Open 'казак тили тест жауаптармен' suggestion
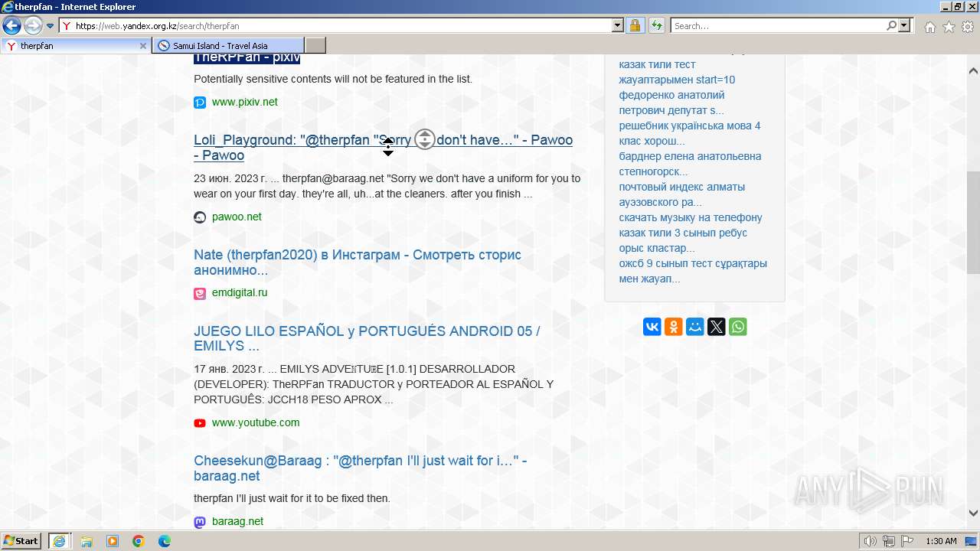The height and width of the screenshot is (551, 980). pos(677,72)
